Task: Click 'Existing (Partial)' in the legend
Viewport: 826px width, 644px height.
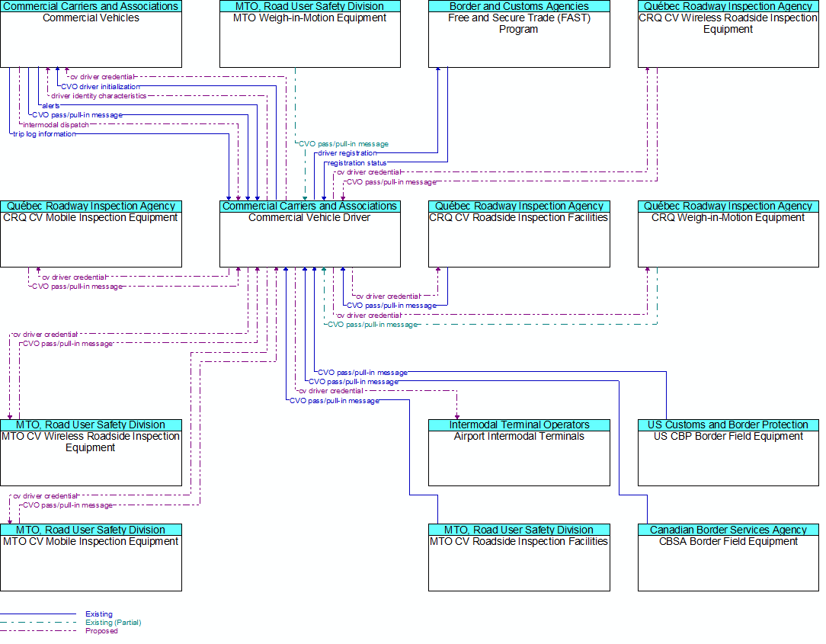Action: 114,623
